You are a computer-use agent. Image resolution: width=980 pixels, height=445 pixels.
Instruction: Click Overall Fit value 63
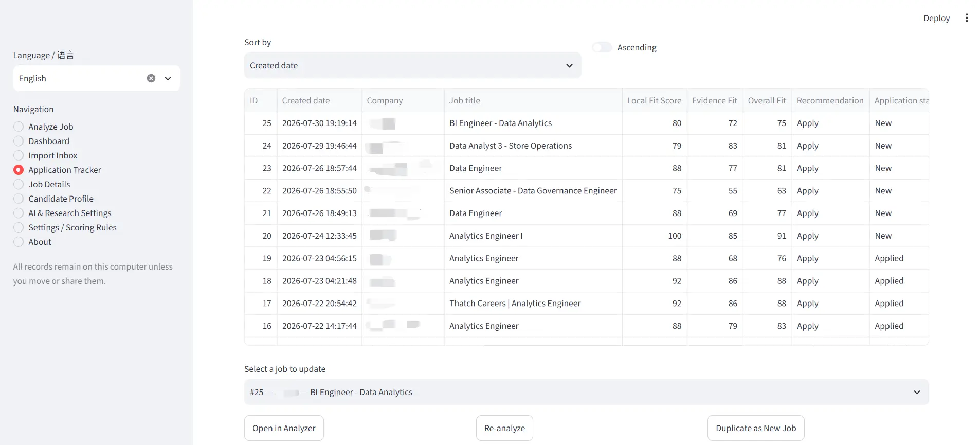[767, 191]
